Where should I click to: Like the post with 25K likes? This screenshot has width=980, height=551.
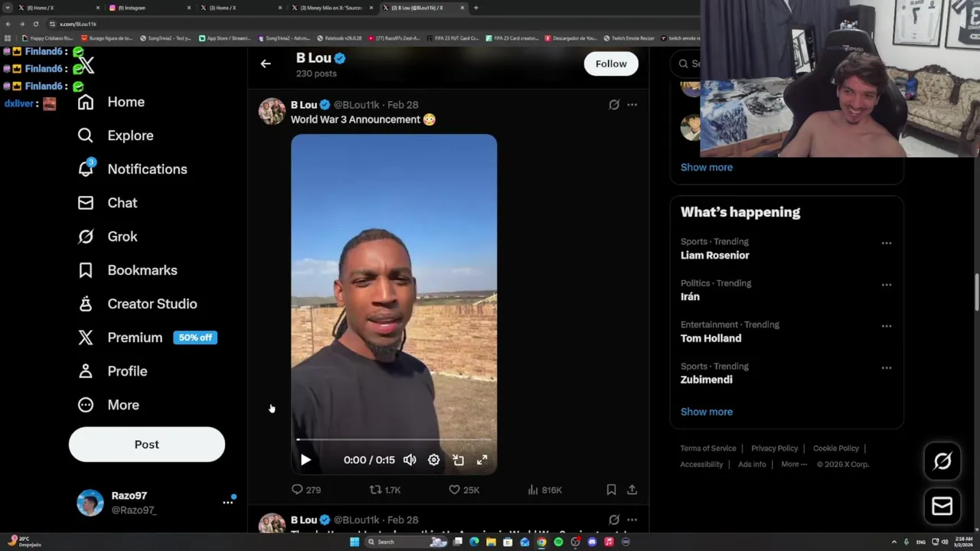click(464, 490)
